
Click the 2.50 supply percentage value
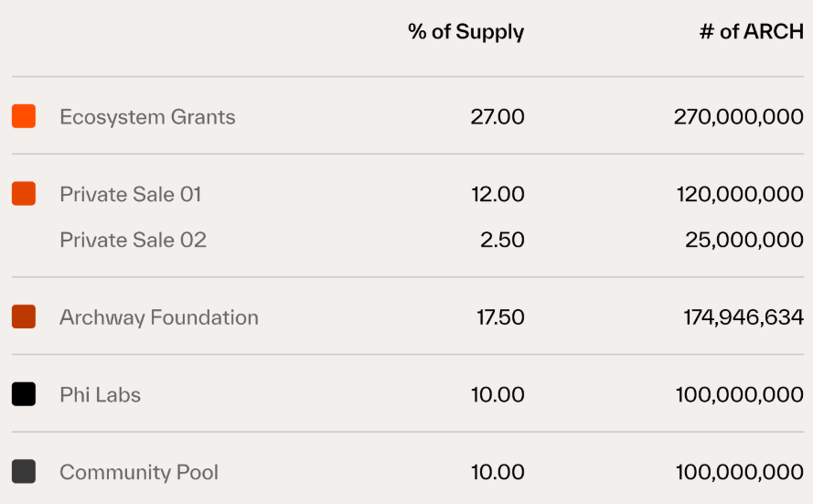[x=502, y=240]
